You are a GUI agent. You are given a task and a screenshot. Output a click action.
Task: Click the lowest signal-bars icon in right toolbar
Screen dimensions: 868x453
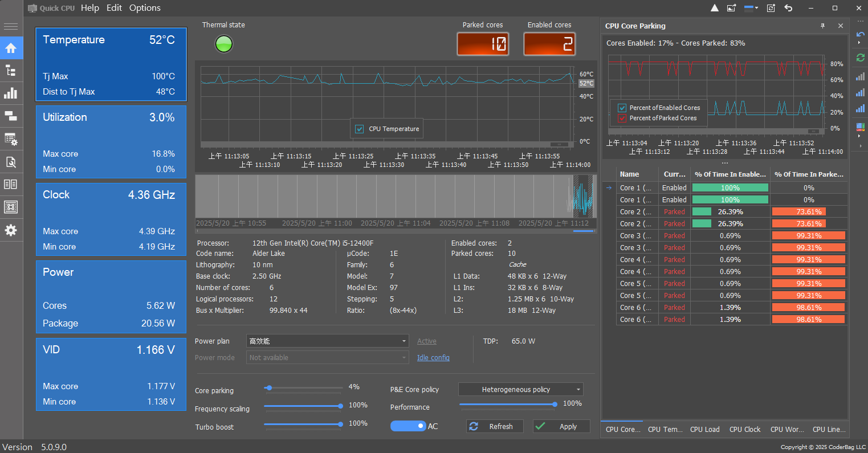[861, 77]
